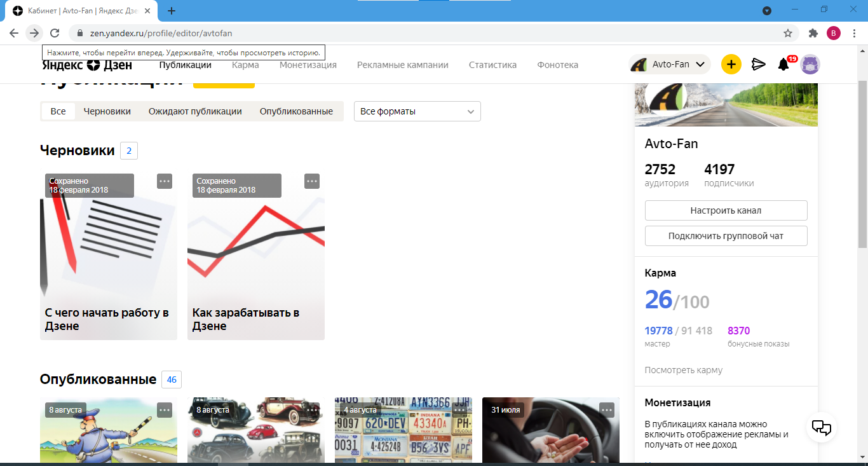The width and height of the screenshot is (868, 466).
Task: Open the traffic officer 8 августа publication
Action: click(109, 430)
